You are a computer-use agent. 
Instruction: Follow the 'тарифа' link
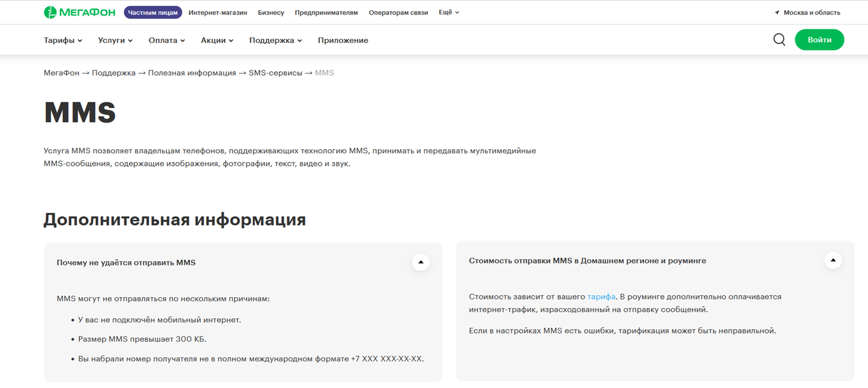[x=601, y=297]
